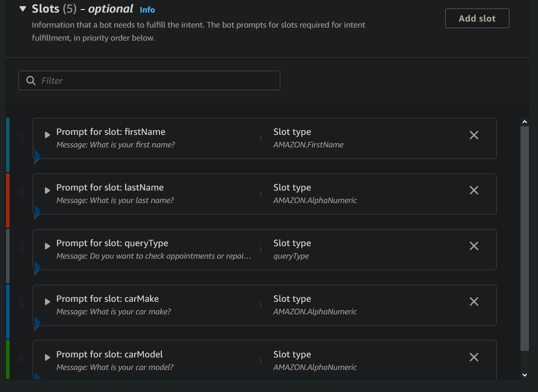Click the drag handle beside firstName slot
Screen dimensions: 538x392
pos(21,136)
